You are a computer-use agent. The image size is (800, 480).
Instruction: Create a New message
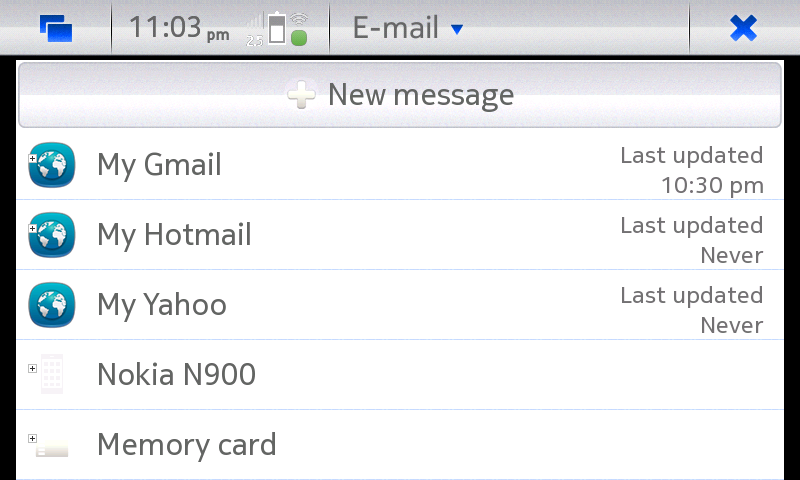pos(400,95)
